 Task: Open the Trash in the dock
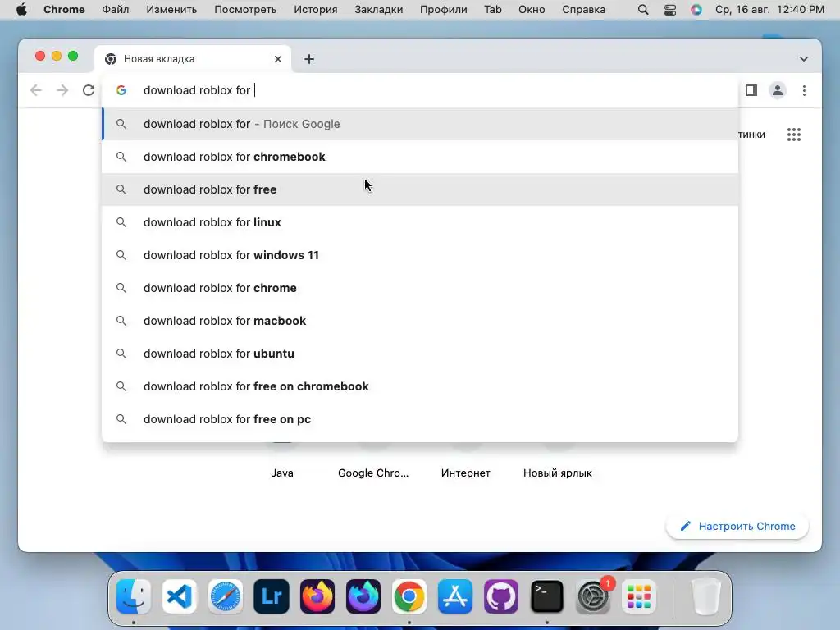click(x=706, y=596)
